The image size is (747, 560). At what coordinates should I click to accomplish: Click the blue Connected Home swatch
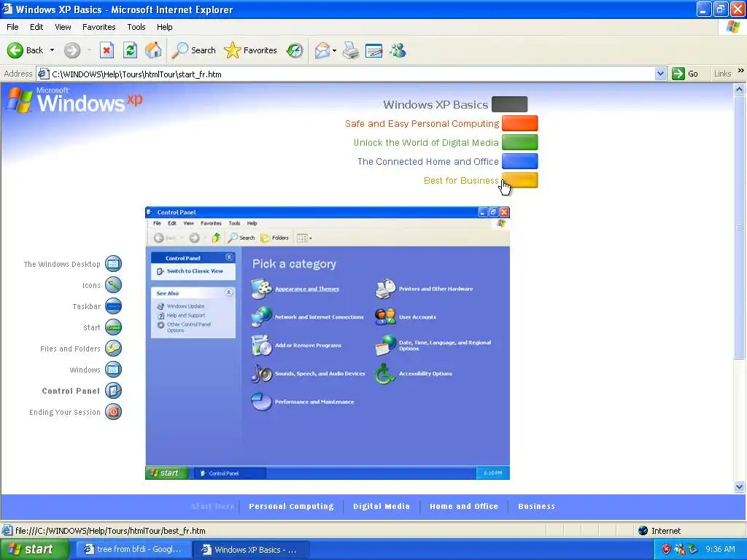[x=519, y=161]
